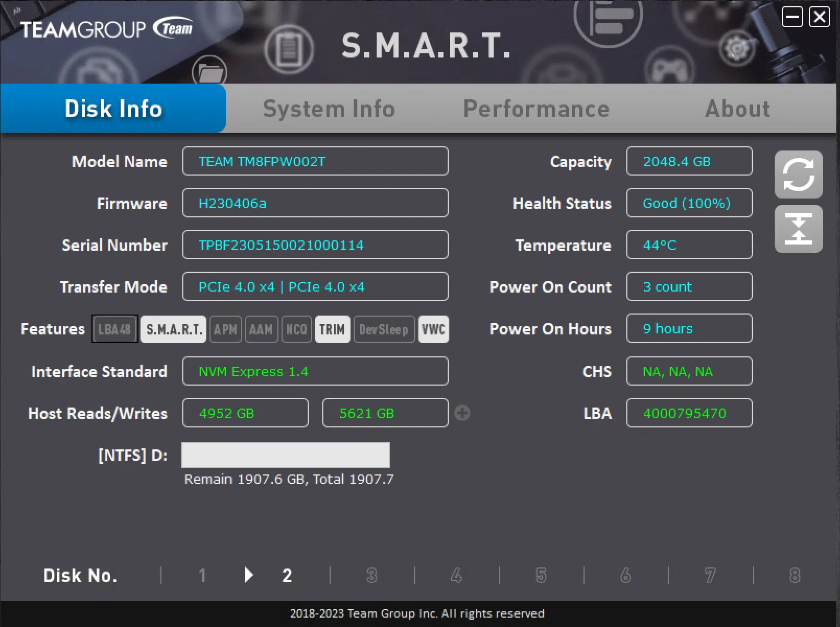Toggle the TRIM feature badge
The width and height of the screenshot is (840, 627).
[x=332, y=329]
